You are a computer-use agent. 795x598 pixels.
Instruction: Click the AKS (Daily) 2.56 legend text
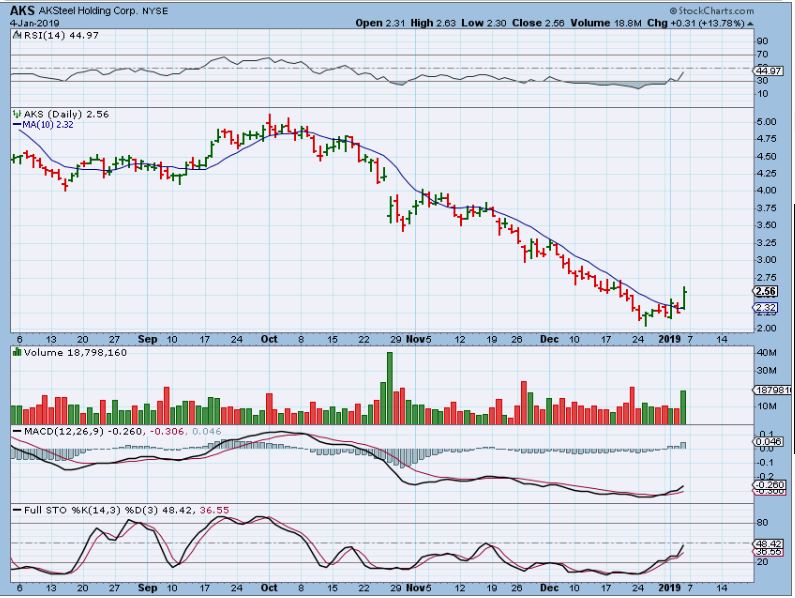(x=66, y=114)
